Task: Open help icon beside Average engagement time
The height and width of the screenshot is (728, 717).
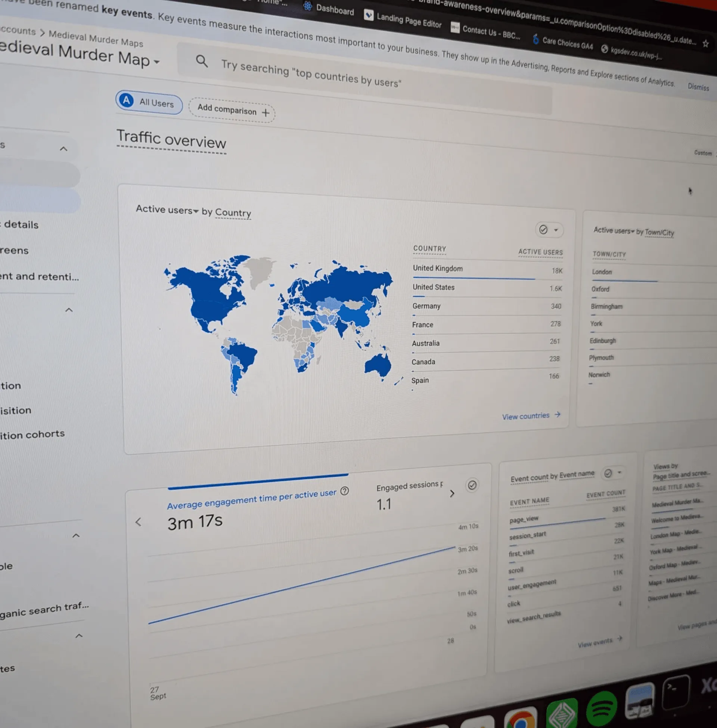Action: pos(345,491)
